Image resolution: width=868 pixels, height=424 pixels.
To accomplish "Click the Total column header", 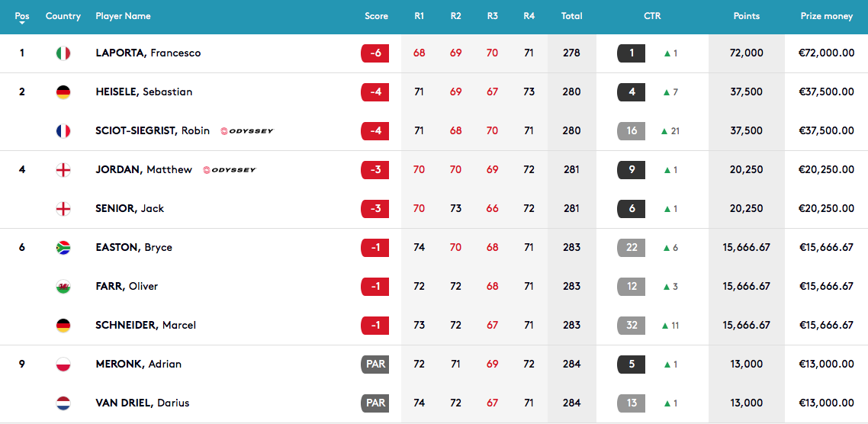I will [571, 16].
